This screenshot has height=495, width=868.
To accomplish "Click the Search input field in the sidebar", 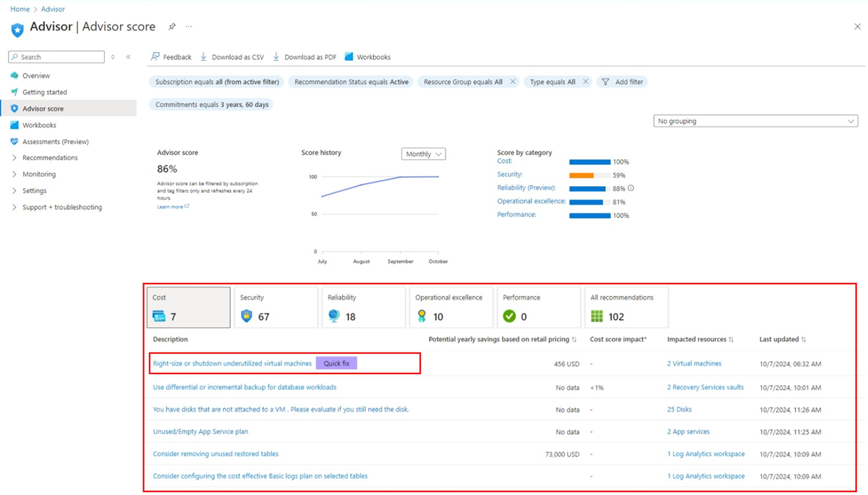I will pyautogui.click(x=56, y=56).
